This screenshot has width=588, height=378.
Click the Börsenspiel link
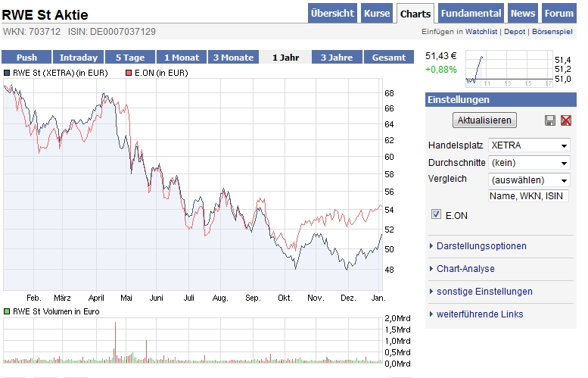[x=553, y=32]
